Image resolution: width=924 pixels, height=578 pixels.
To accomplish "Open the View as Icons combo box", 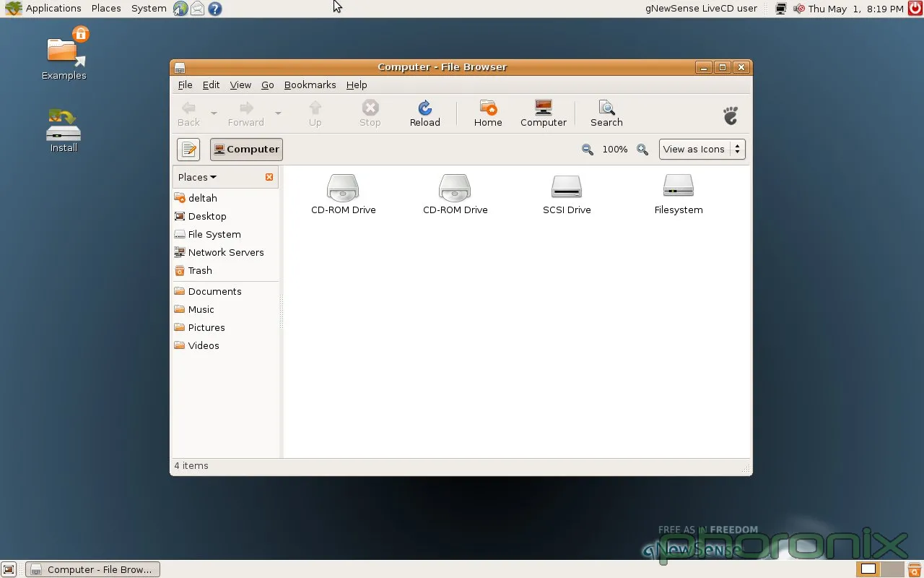I will [702, 150].
